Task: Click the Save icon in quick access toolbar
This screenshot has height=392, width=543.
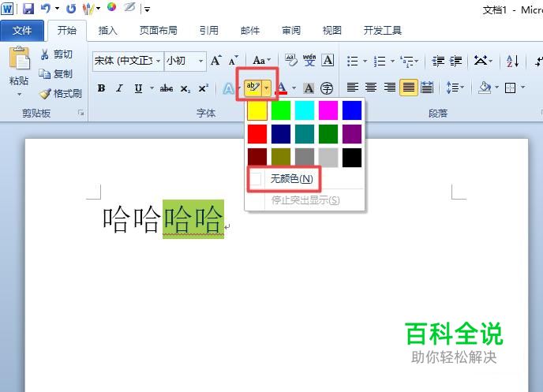Action: 28,9
